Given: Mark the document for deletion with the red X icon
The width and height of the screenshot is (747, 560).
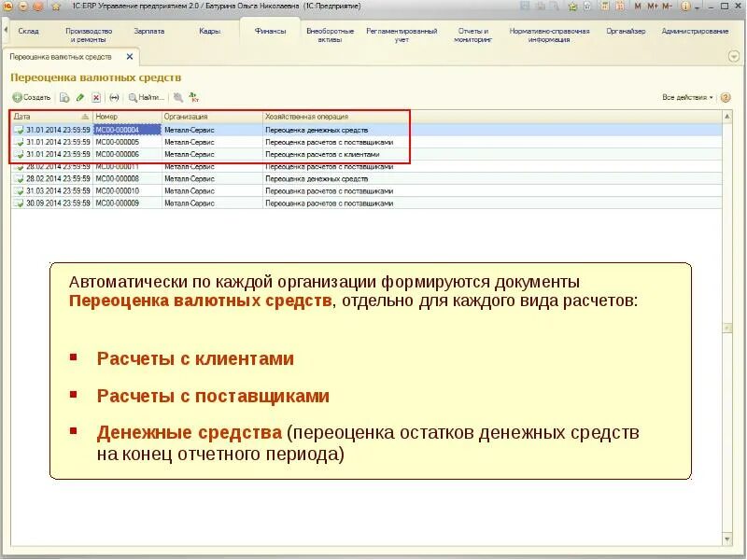Looking at the screenshot, I should pos(96,98).
